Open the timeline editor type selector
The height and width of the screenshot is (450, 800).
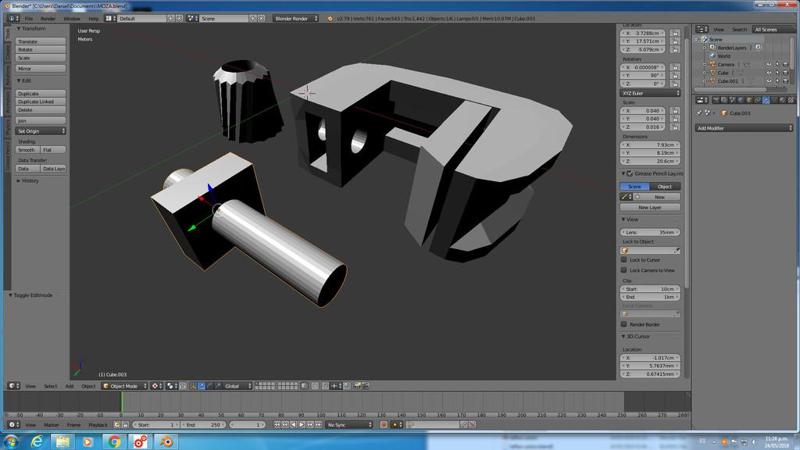(14, 425)
